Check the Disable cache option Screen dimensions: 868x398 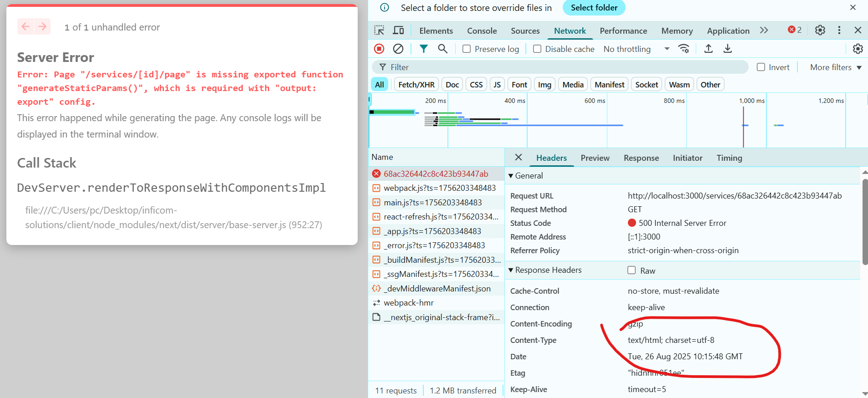click(x=537, y=49)
